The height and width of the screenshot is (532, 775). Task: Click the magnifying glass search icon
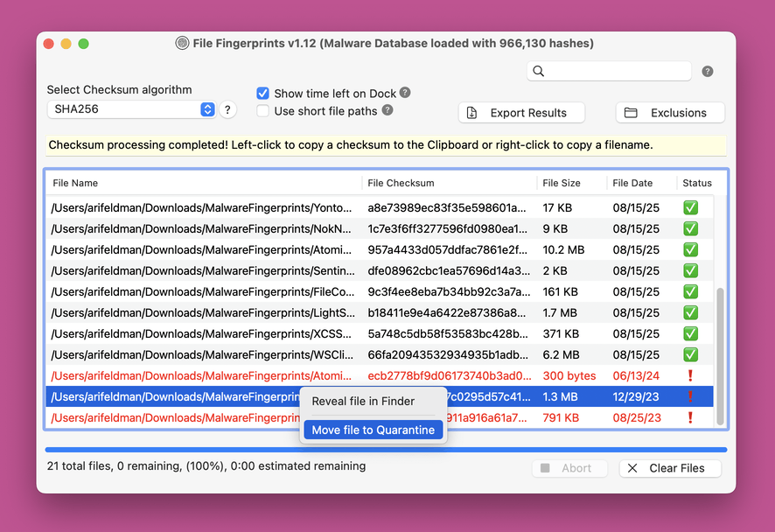coord(539,72)
